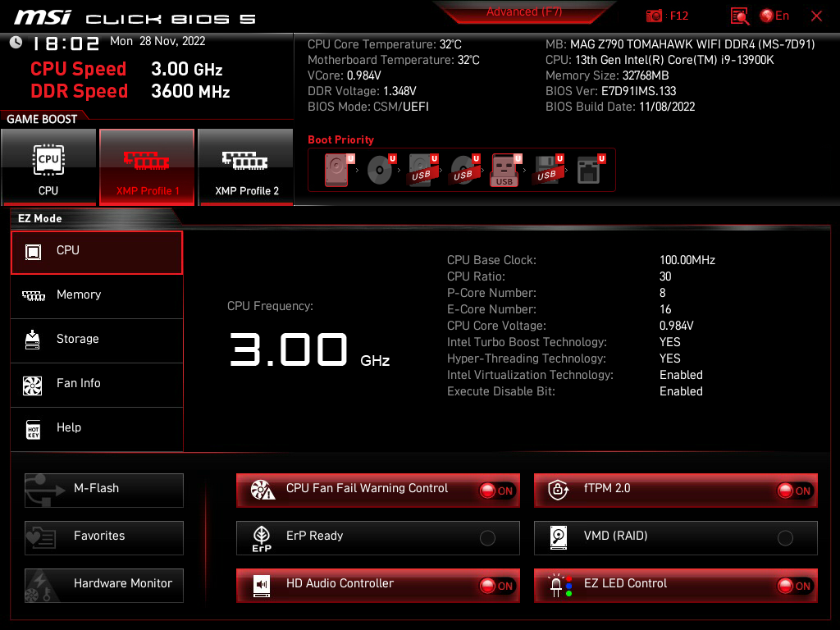This screenshot has height=630, width=840.
Task: Select the network boot device icon
Action: (x=590, y=170)
